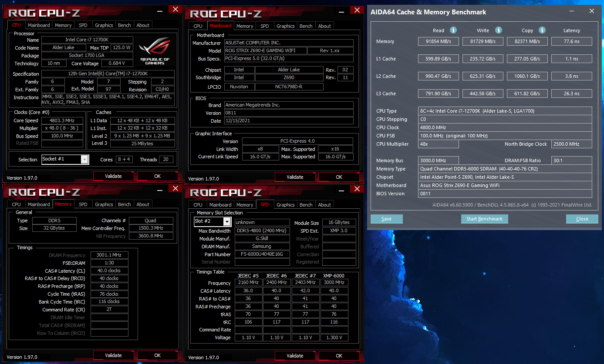Click OK in the Mainboard-tab window
The height and width of the screenshot is (364, 604).
tap(339, 177)
